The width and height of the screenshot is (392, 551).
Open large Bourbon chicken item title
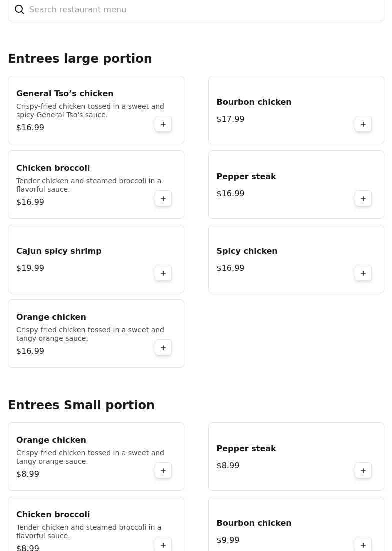point(254,102)
